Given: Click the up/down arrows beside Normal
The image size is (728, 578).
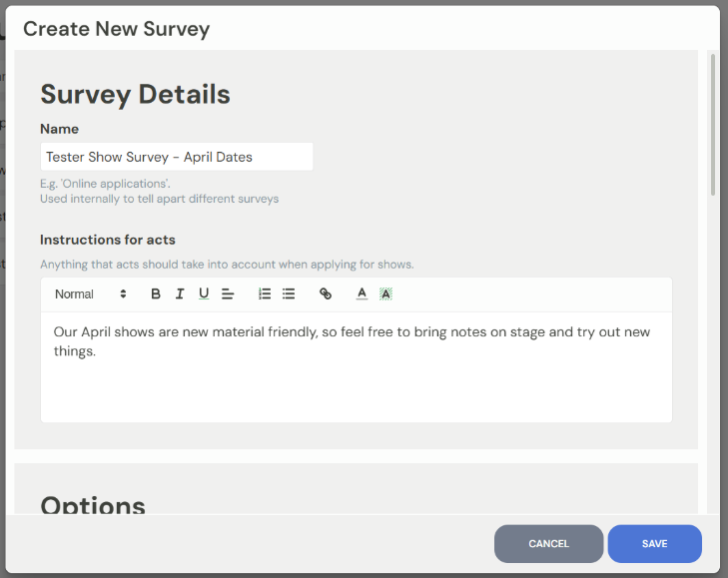Looking at the screenshot, I should (123, 293).
